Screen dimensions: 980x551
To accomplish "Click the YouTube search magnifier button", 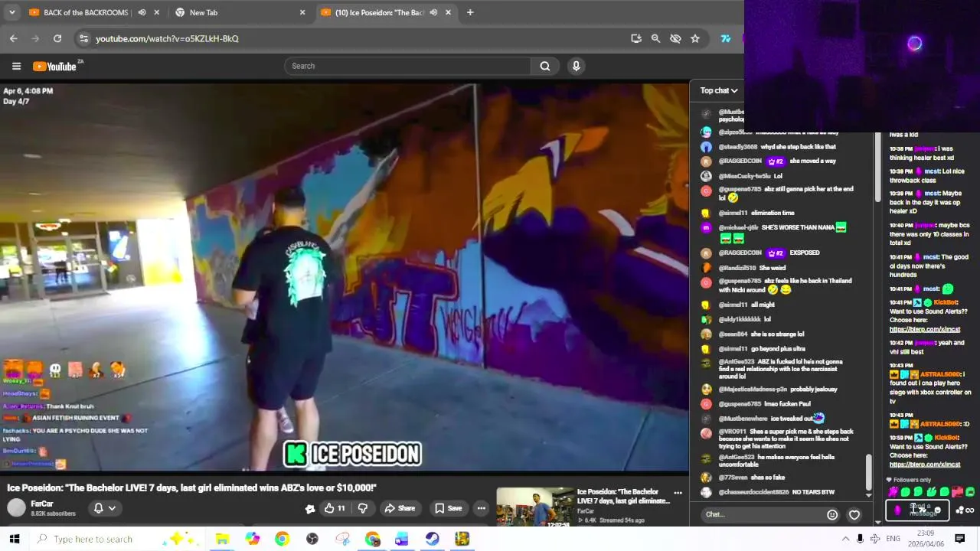I will pyautogui.click(x=545, y=66).
